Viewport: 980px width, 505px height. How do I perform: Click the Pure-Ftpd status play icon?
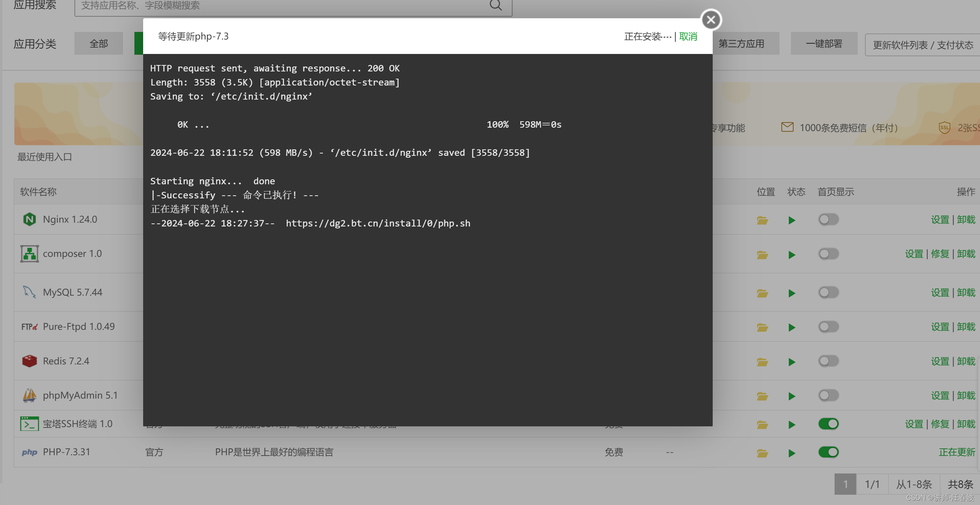792,328
